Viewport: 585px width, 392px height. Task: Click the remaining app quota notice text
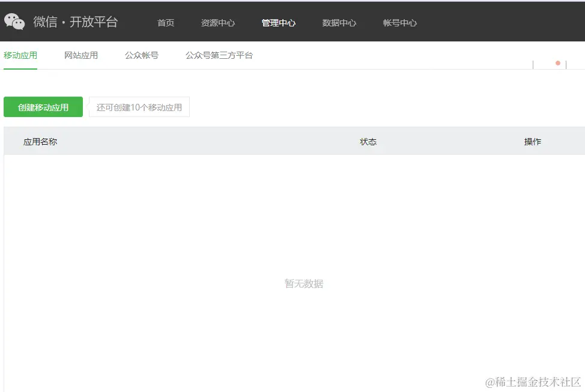[139, 106]
